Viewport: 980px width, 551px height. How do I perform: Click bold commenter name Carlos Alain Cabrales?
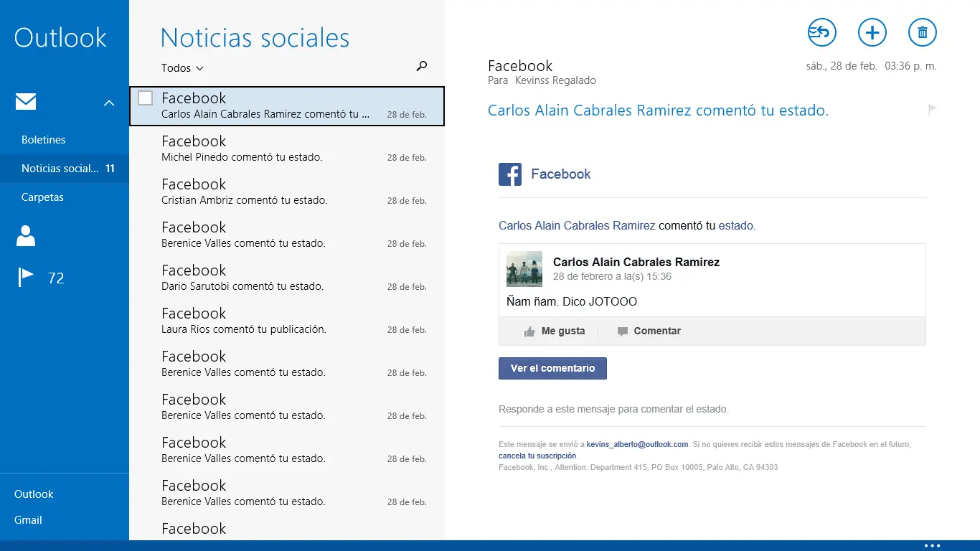coord(636,262)
